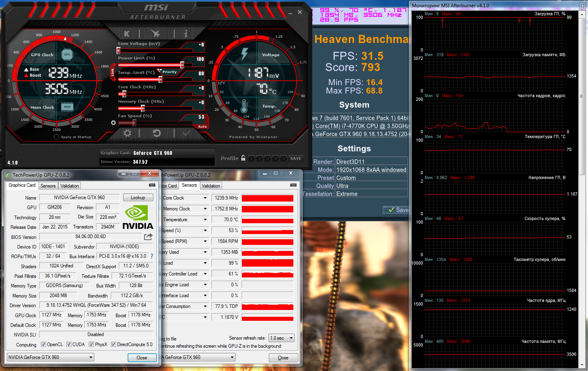
Task: Select Afterburner profile slot 4
Action: coord(275,158)
